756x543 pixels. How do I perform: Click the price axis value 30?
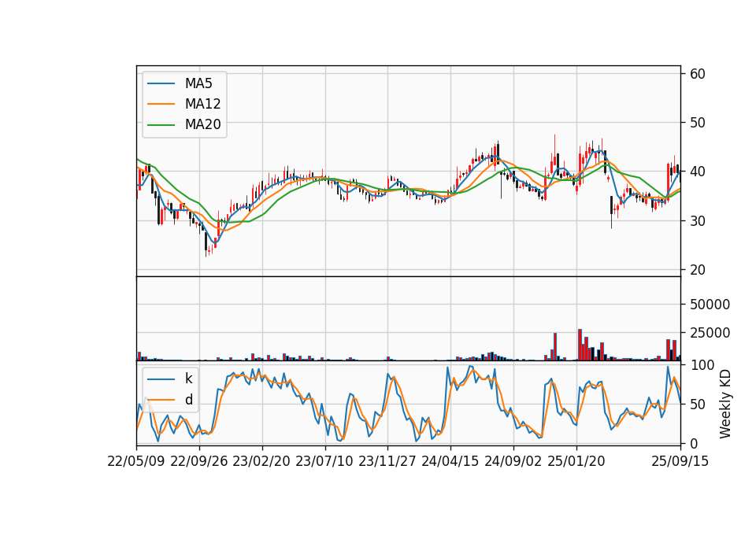pos(698,220)
